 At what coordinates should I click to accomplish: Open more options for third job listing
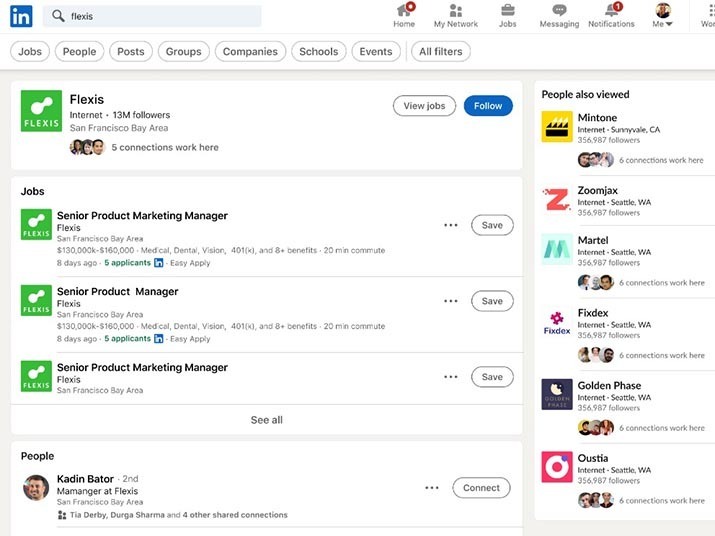451,377
